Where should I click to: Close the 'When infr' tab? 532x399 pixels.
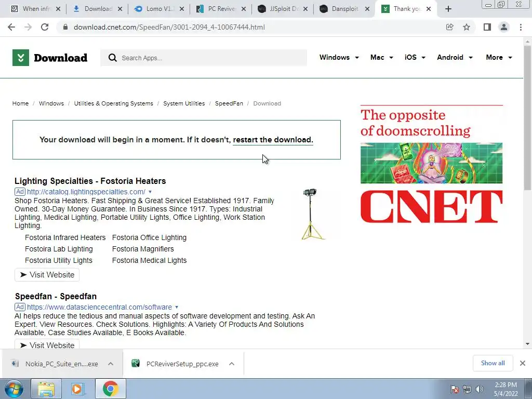(58, 9)
